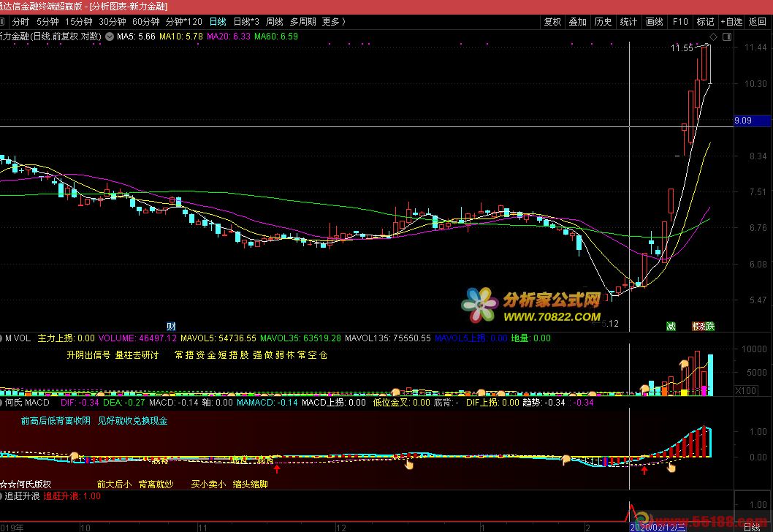Image resolution: width=773 pixels, height=532 pixels.
Task: Toggle the 叠加 overlay button
Action: click(578, 22)
